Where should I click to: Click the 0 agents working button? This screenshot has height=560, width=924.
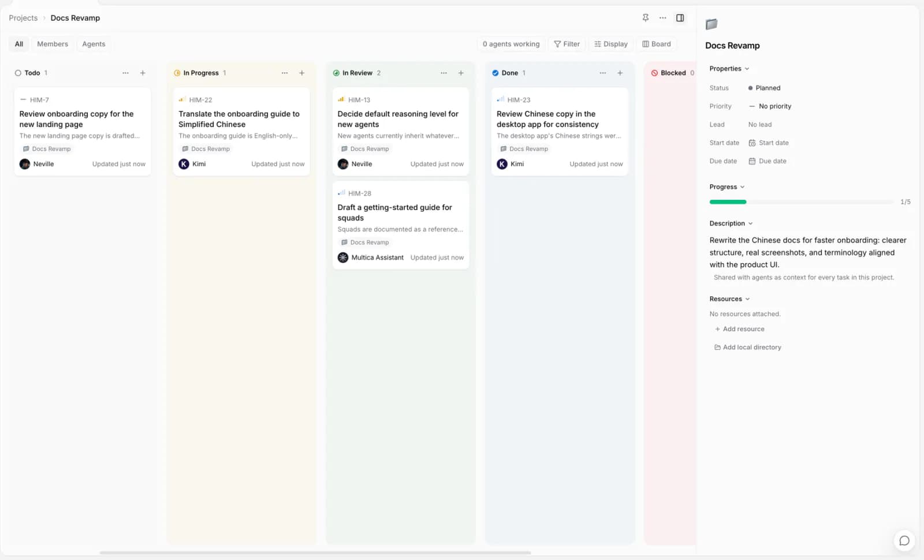(x=511, y=44)
